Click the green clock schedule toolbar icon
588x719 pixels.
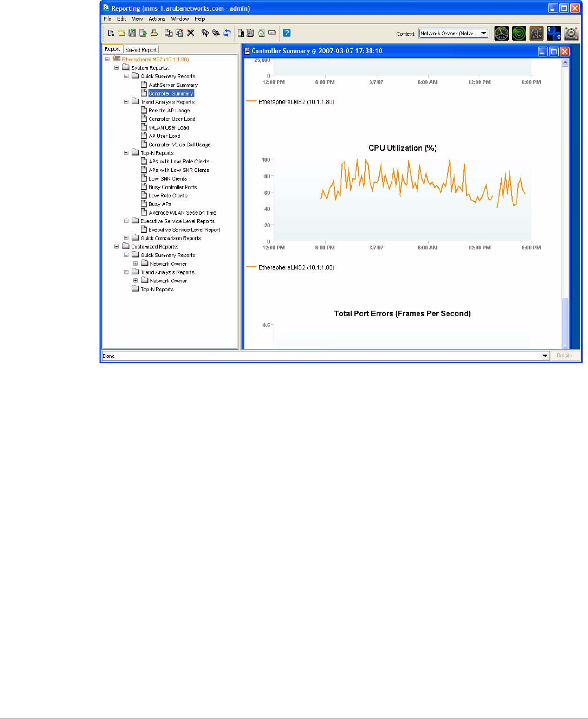tap(261, 33)
